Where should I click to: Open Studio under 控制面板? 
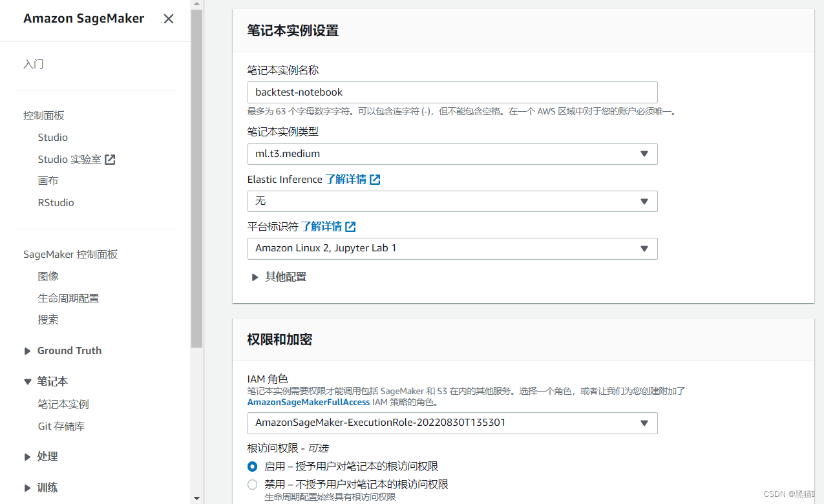pyautogui.click(x=53, y=137)
